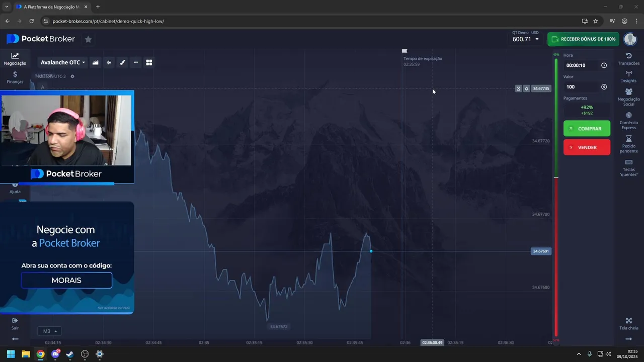The height and width of the screenshot is (362, 644).
Task: Open time zone settings gear near UTC-3
Action: point(72,76)
